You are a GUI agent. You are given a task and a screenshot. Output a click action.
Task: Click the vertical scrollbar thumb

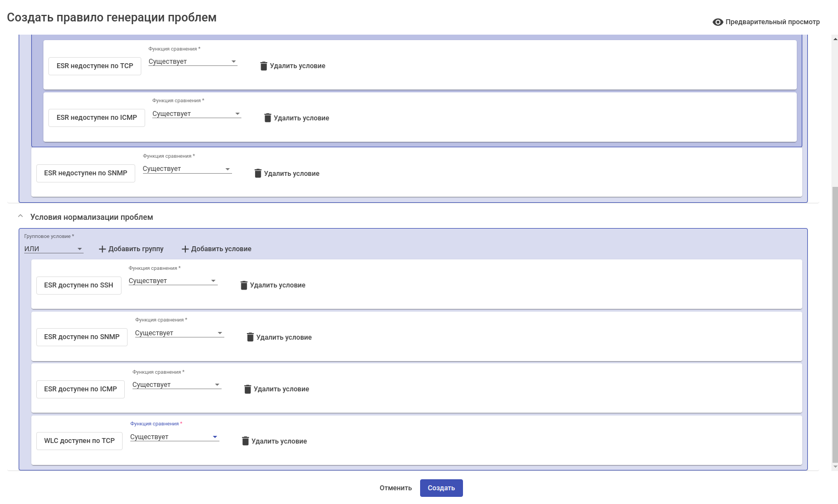click(x=835, y=324)
